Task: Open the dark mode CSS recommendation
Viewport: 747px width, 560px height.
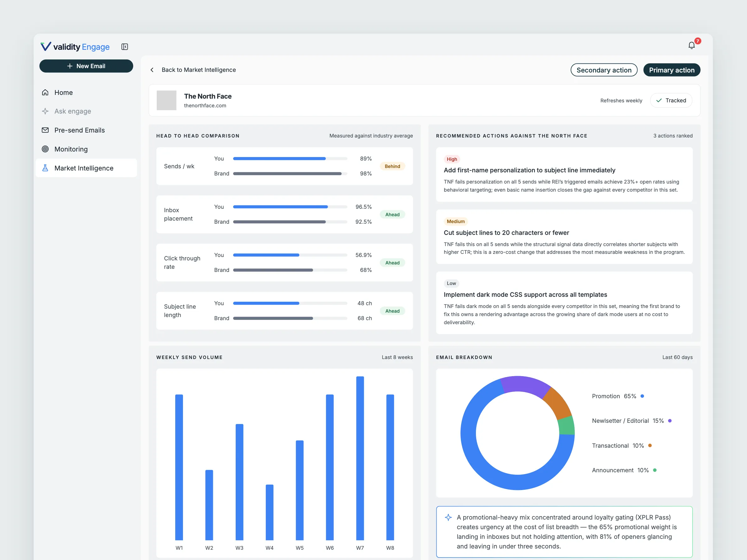Action: click(564, 303)
